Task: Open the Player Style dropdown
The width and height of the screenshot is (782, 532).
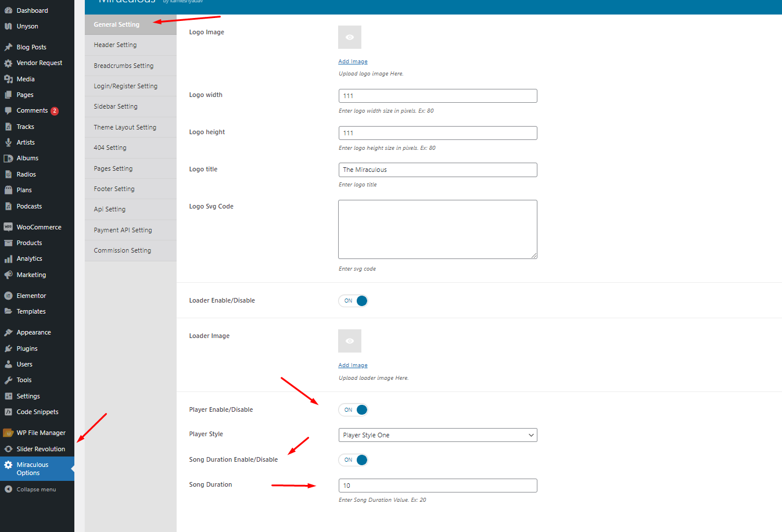Action: coord(437,435)
